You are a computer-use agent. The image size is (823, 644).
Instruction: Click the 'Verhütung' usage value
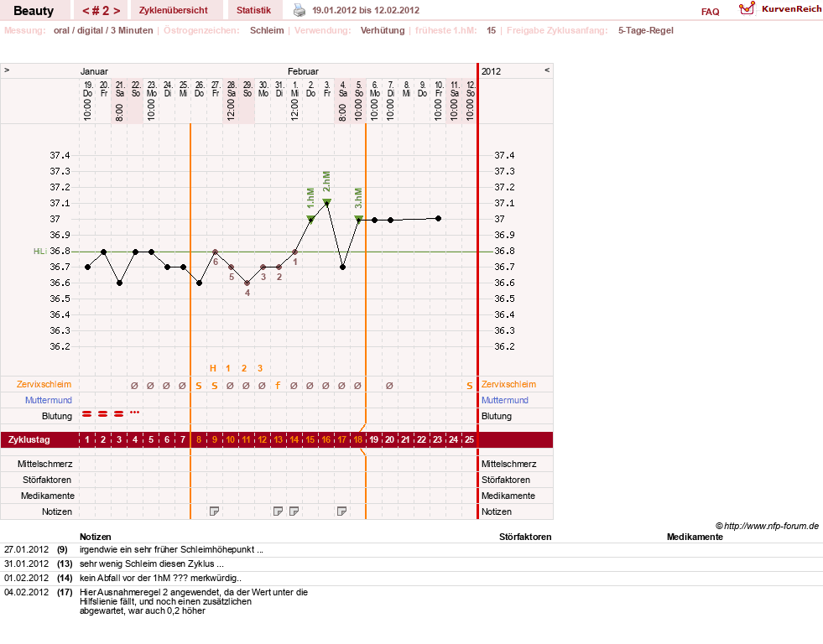coord(383,30)
